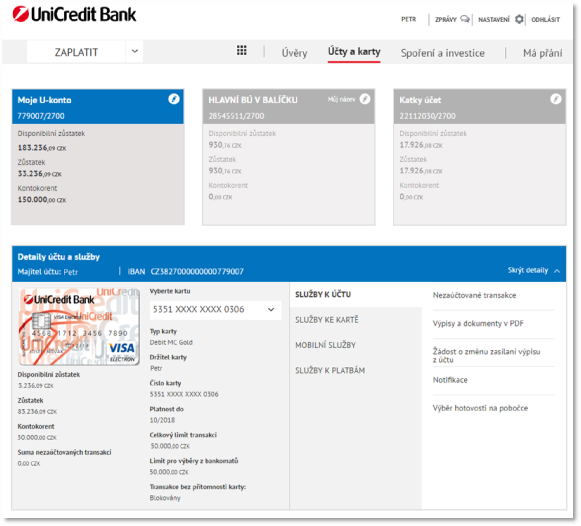Image resolution: width=581 pixels, height=526 pixels.
Task: Click the UniCredit Bank logo
Action: click(x=74, y=14)
